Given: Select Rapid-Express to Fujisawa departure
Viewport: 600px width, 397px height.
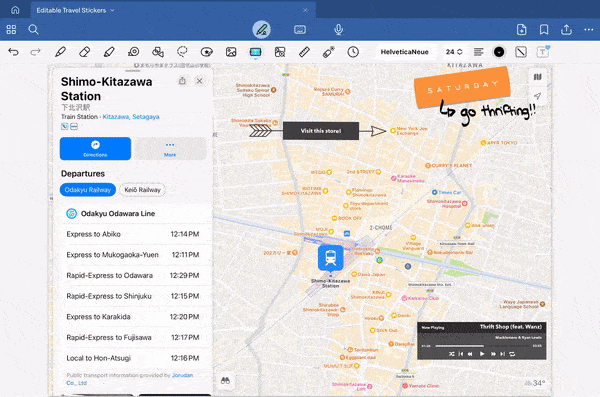Looking at the screenshot, I should [x=133, y=337].
